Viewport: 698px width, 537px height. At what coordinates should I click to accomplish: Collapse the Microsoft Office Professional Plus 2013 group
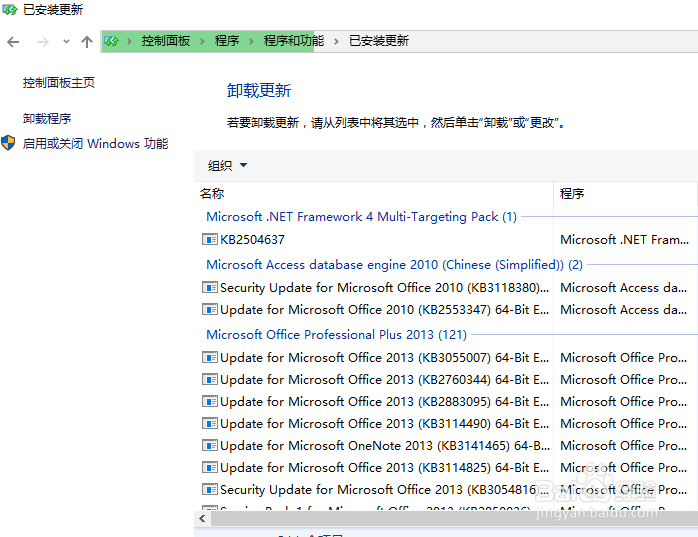pyautogui.click(x=337, y=334)
